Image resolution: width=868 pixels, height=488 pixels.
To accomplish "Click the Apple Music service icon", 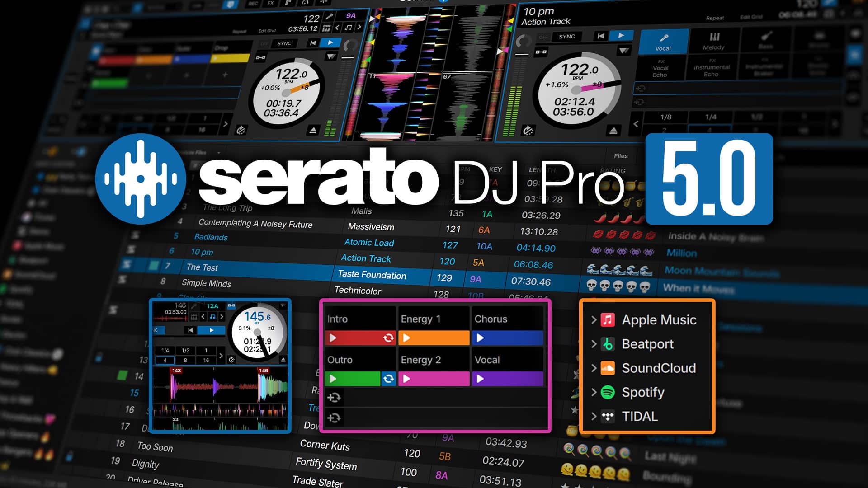I will [x=608, y=320].
